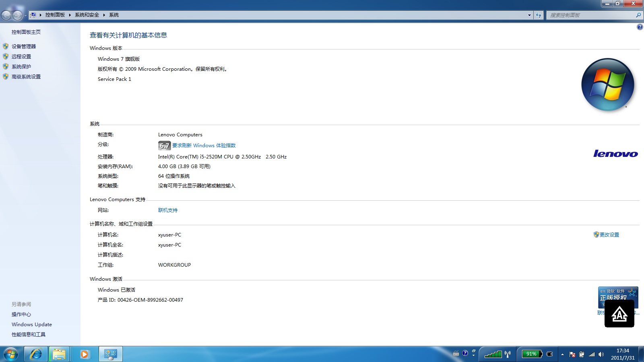Click the language bar help icon
The height and width of the screenshot is (362, 644).
click(x=465, y=353)
